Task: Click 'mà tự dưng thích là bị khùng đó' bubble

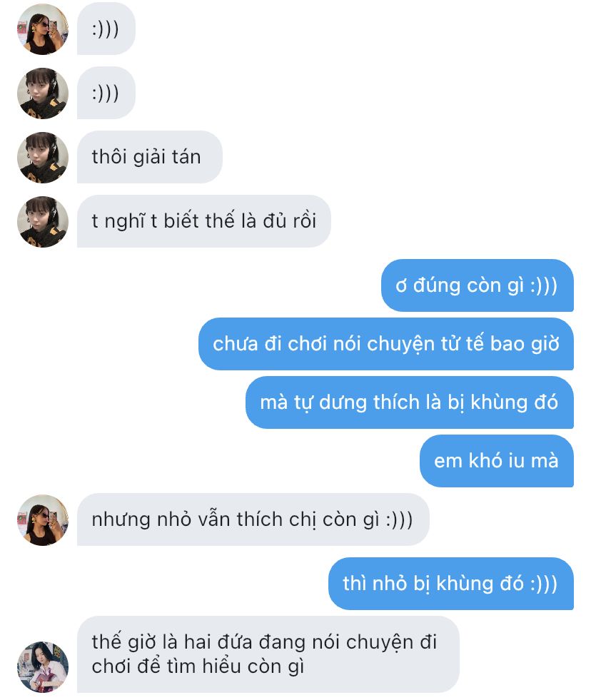Action: [x=410, y=402]
